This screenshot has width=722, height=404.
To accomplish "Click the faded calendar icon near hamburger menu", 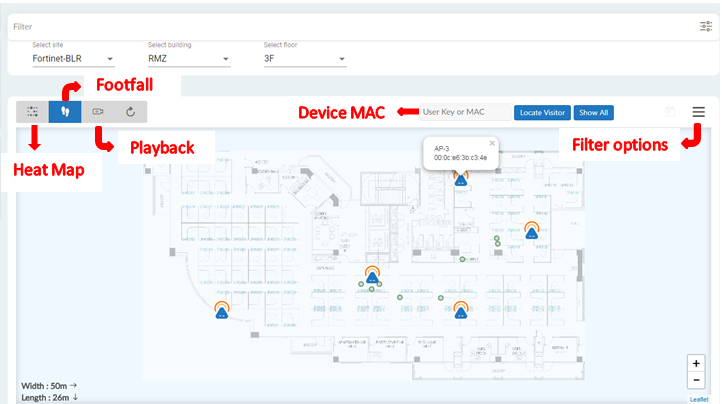I will (x=670, y=112).
